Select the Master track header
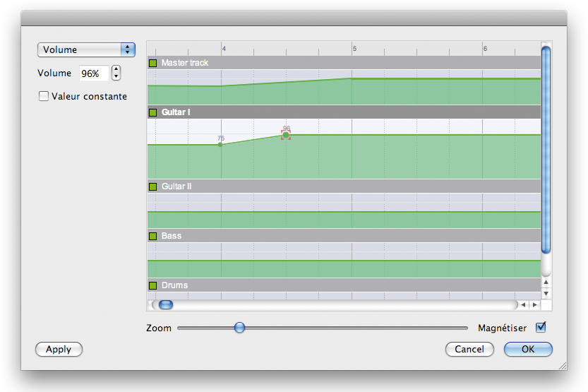Viewport: 588px width, 392px height. click(x=344, y=63)
